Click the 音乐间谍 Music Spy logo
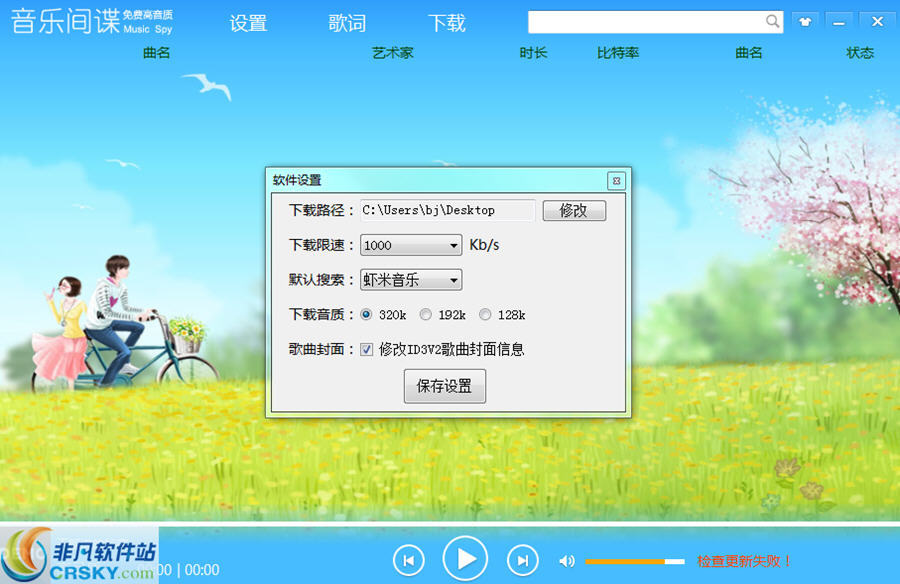This screenshot has height=584, width=900. (92, 22)
